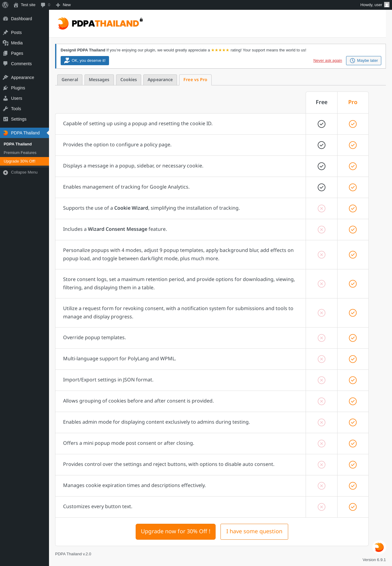Click Pro checkmark for Wizard Consent Message row

coord(353,230)
